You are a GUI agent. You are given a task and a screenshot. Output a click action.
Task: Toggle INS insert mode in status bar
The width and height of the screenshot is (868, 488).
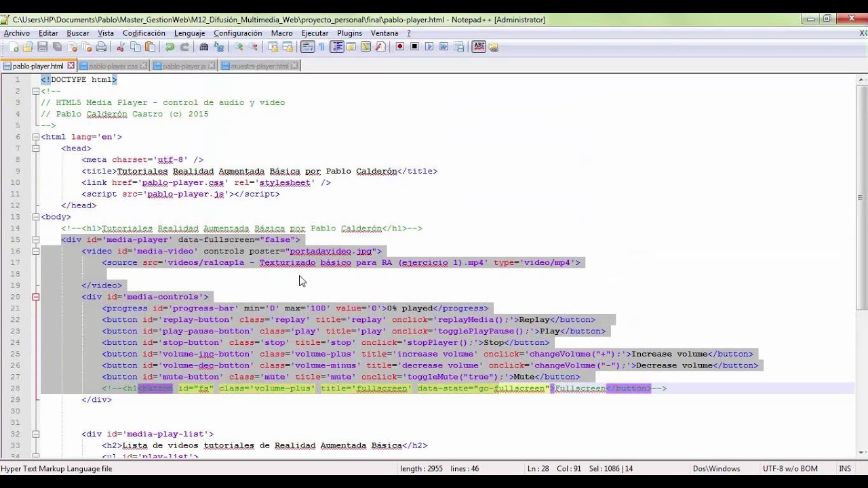pos(844,468)
